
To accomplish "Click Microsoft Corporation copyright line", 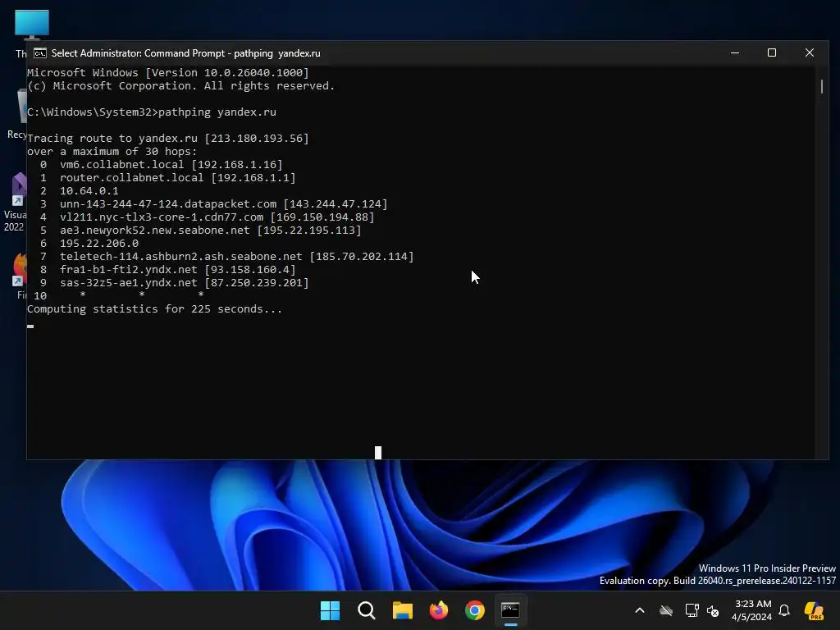I will 180,85.
